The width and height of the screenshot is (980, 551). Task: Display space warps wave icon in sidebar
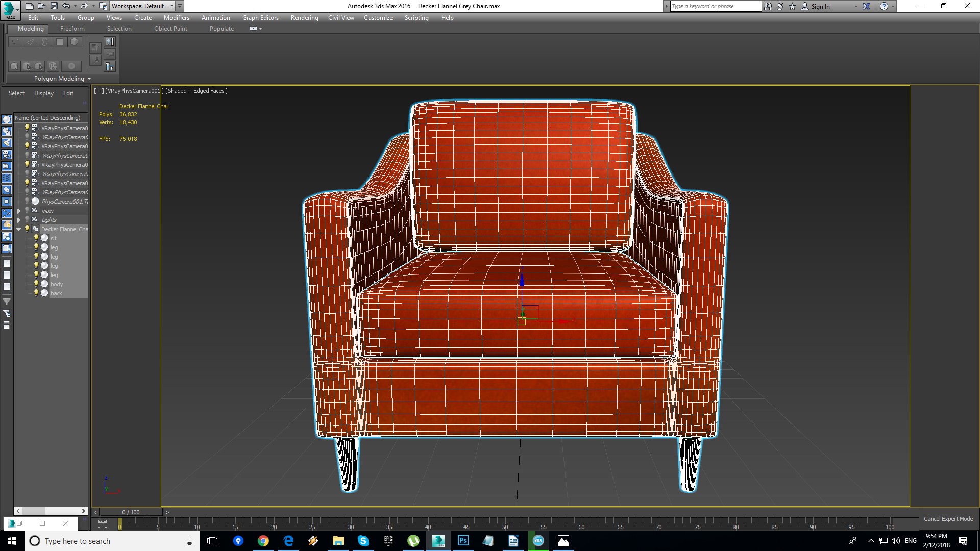7,178
